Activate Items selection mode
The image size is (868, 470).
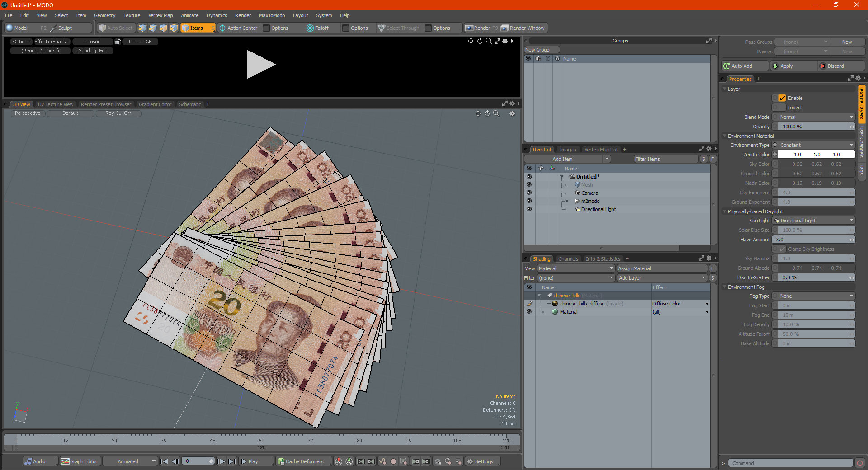click(198, 28)
